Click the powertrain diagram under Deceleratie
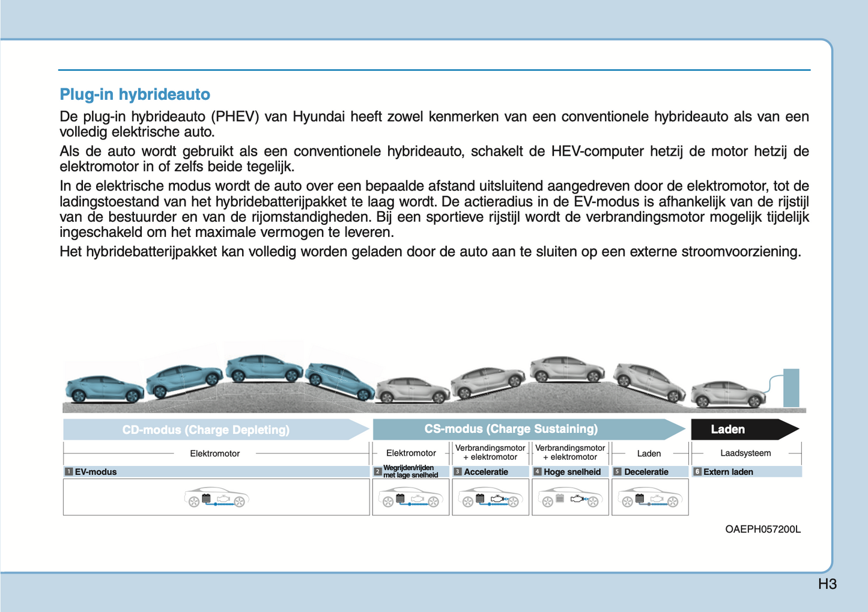 pyautogui.click(x=650, y=498)
